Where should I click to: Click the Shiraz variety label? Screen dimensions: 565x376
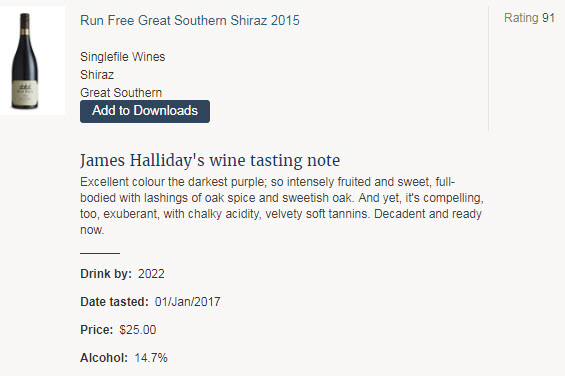point(97,75)
